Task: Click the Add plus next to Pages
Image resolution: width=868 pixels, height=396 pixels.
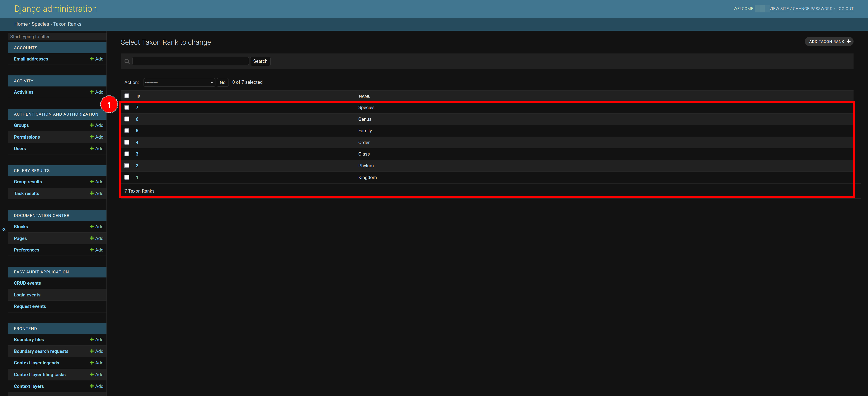Action: [96, 238]
